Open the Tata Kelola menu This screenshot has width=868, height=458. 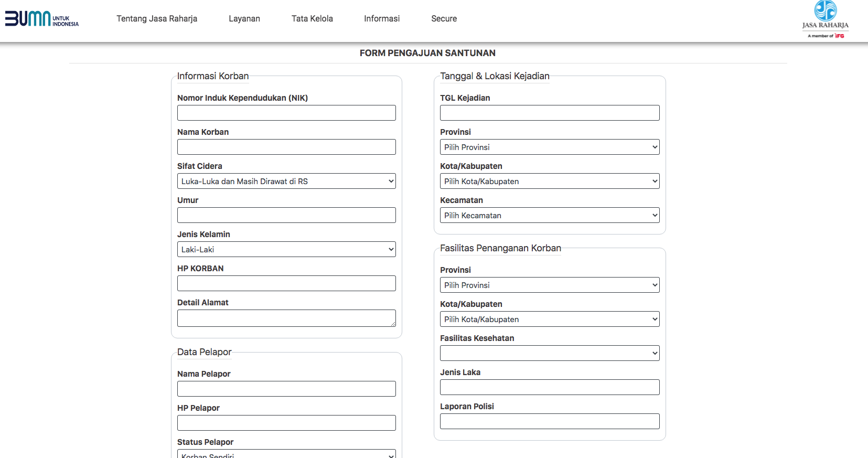(312, 18)
